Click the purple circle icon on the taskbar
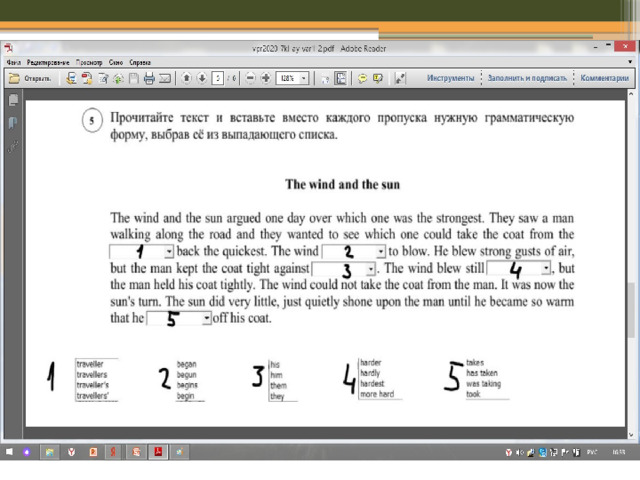This screenshot has width=640, height=480. pos(27,452)
